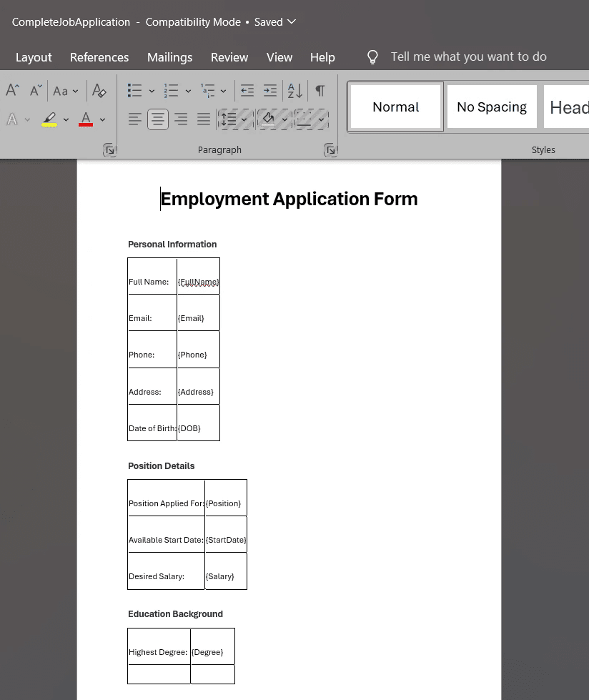Click the Change Case Aa icon
This screenshot has width=589, height=700.
60,91
